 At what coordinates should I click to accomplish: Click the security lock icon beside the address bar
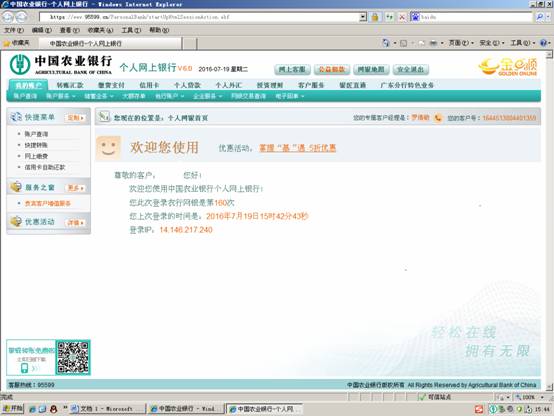pyautogui.click(x=375, y=17)
